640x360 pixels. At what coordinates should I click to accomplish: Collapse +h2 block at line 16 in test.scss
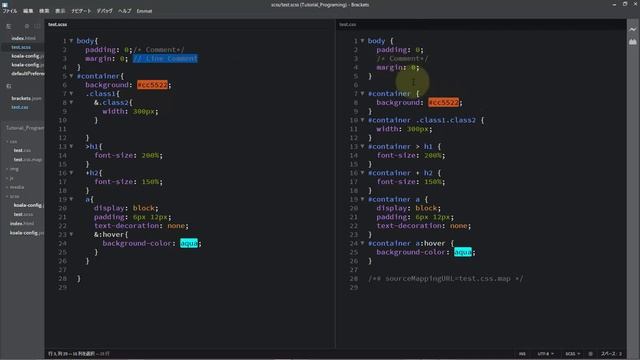click(x=71, y=173)
